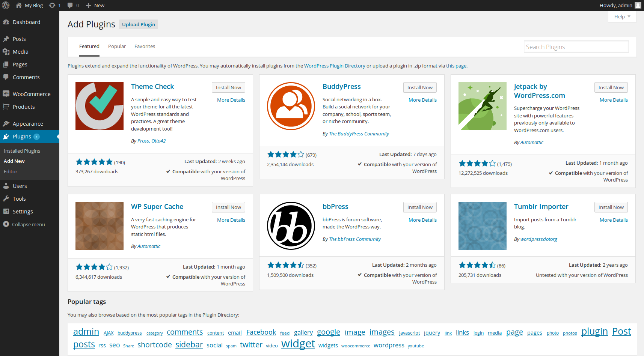The image size is (644, 356).
Task: View More Details for Tumblr Importer
Action: 614,220
